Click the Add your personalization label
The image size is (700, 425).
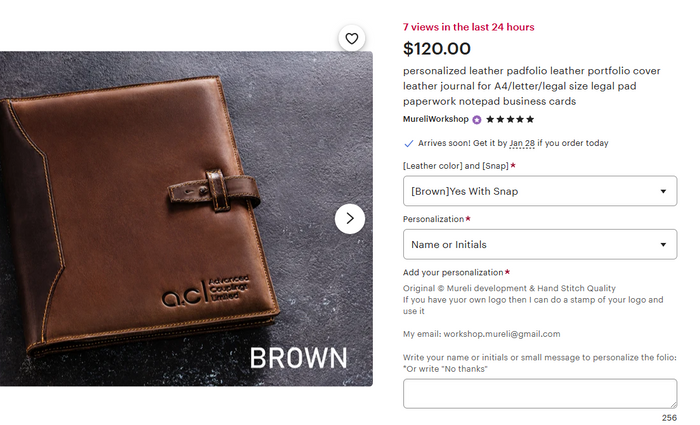point(453,272)
